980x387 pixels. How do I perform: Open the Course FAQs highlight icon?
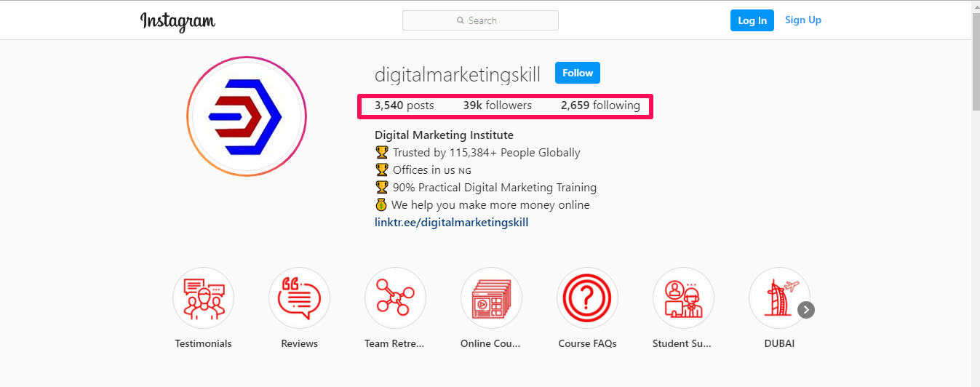pos(587,298)
